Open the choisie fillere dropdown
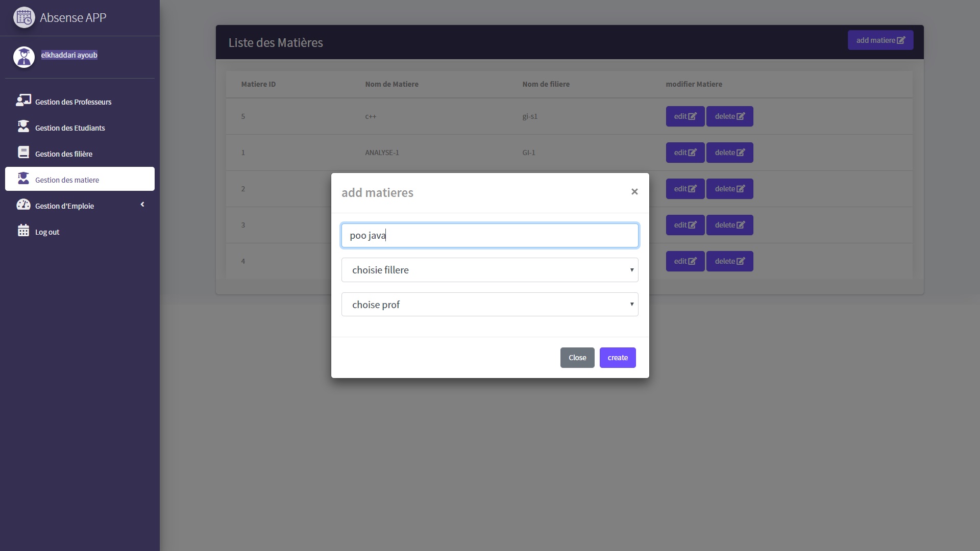The width and height of the screenshot is (980, 551). click(489, 270)
